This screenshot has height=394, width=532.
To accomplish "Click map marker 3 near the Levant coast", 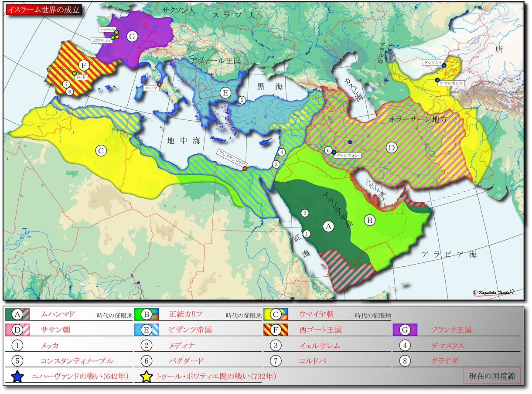I will (276, 164).
